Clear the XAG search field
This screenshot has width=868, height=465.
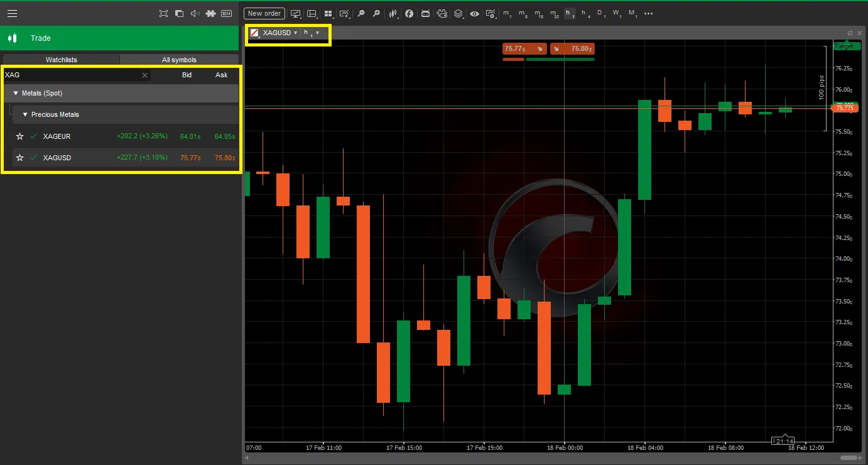click(144, 75)
